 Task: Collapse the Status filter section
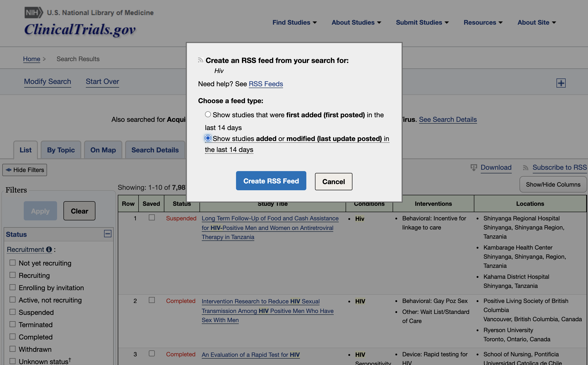108,233
